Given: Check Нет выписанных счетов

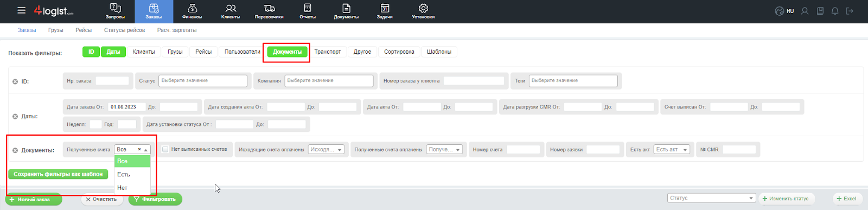Looking at the screenshot, I should pos(165,149).
